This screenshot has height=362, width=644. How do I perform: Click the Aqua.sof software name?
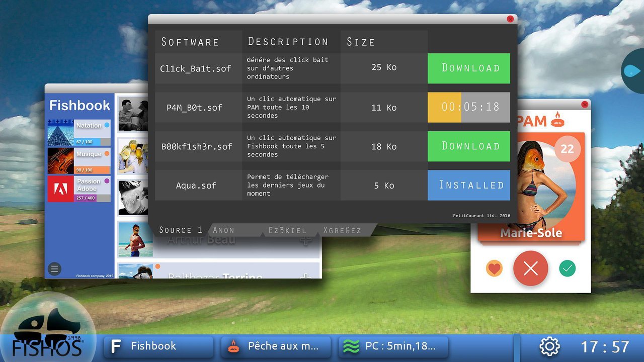196,185
